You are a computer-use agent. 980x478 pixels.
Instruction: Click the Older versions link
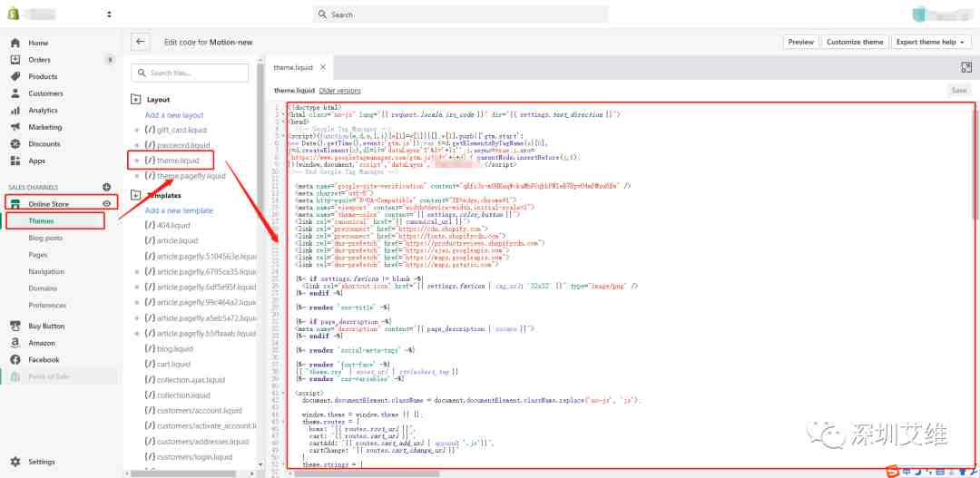click(339, 91)
